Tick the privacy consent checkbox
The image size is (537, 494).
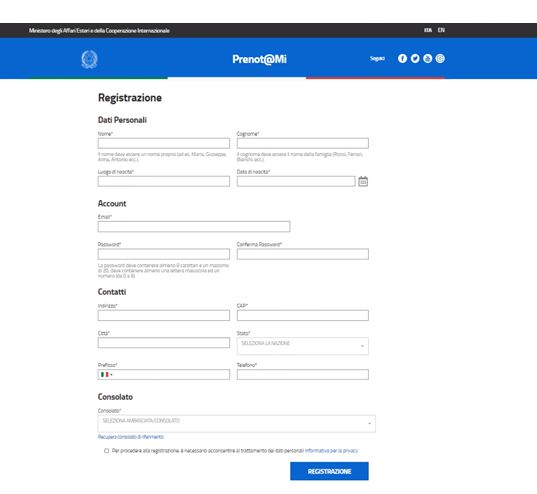pos(107,450)
